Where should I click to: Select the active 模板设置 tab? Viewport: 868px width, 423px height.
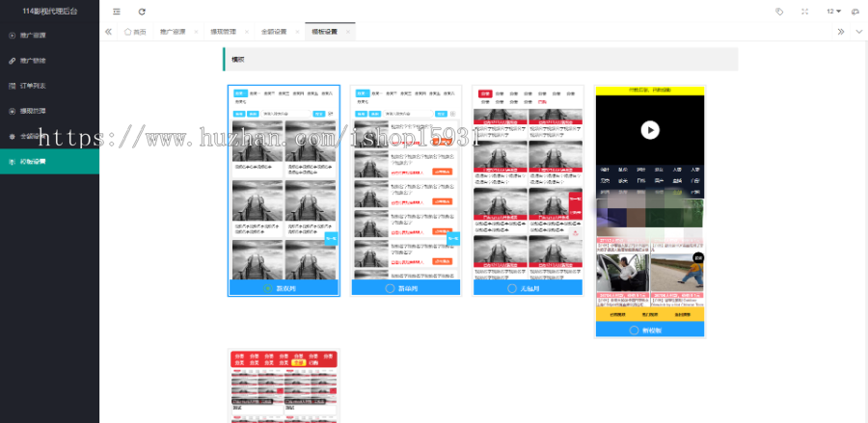click(x=324, y=32)
